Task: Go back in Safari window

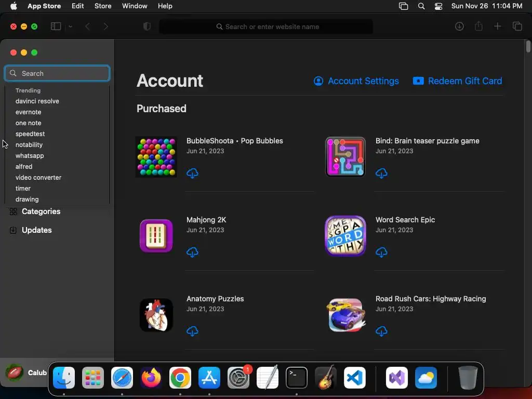Action: point(87,26)
